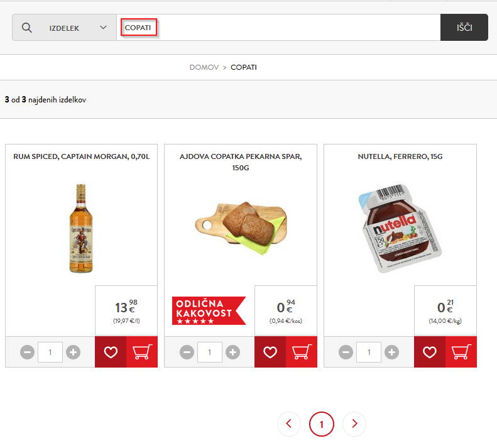
Task: Increase Ajdova copatka quantity
Action: pos(233,352)
